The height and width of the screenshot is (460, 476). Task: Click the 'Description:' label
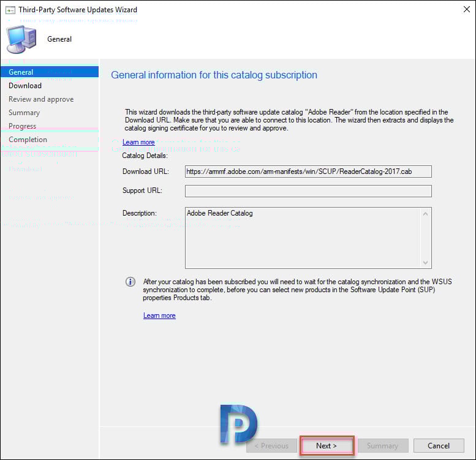[x=140, y=213]
